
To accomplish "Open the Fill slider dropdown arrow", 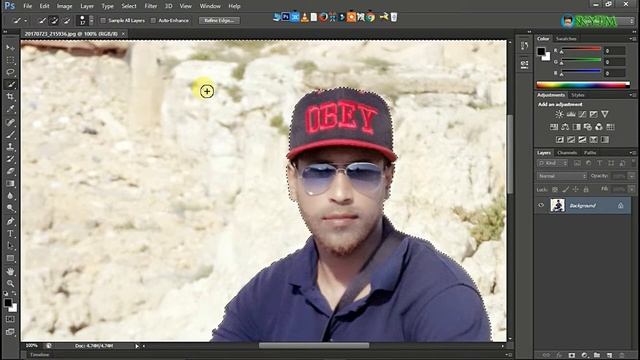I will (x=631, y=189).
